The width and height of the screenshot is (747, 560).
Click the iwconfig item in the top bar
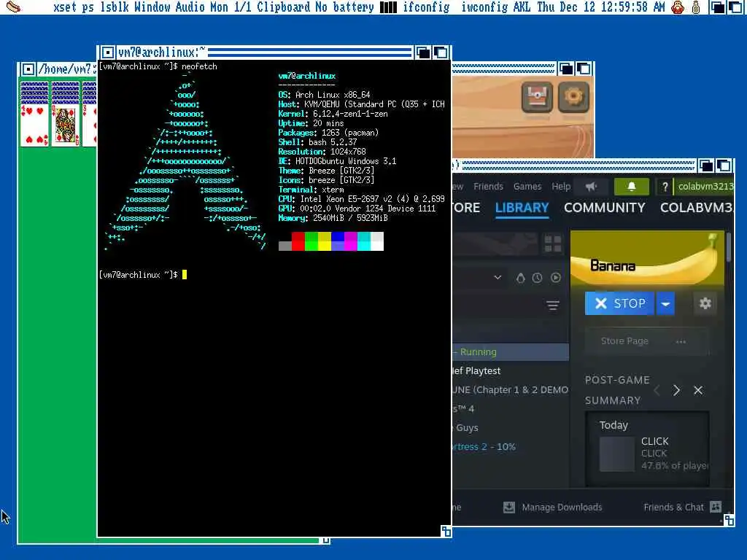pyautogui.click(x=484, y=7)
